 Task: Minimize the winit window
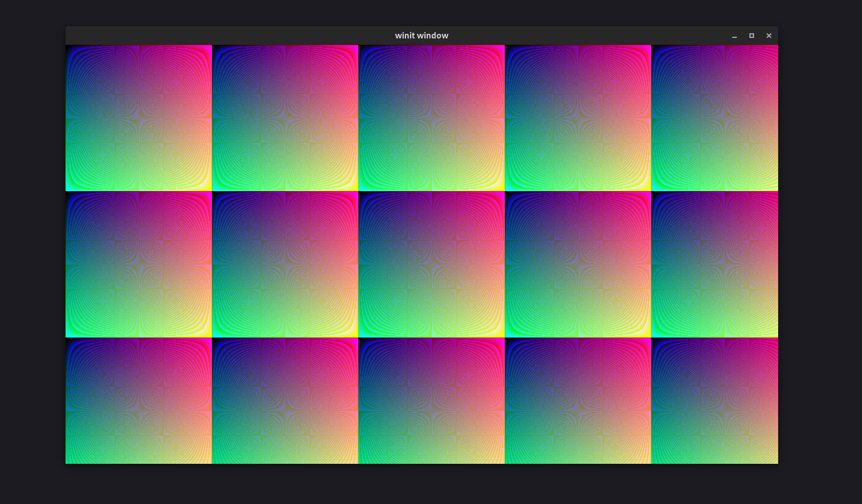coord(735,36)
